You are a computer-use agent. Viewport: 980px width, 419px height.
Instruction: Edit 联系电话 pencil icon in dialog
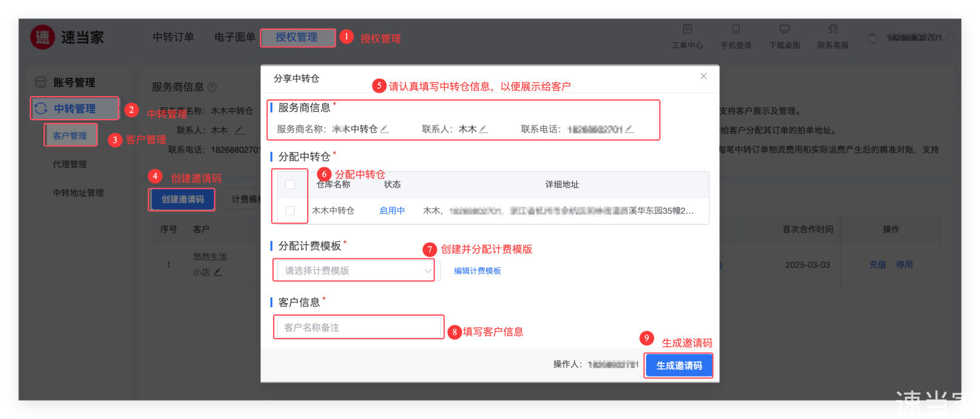pos(629,129)
